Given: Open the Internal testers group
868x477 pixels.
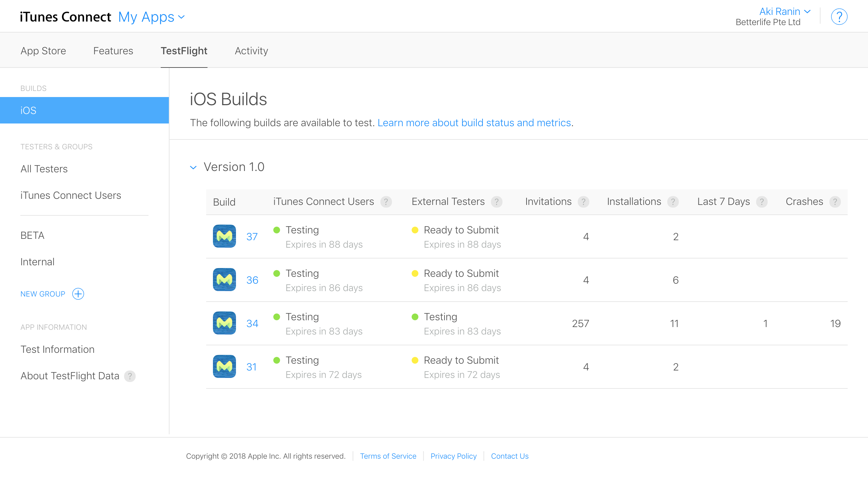Looking at the screenshot, I should coord(37,262).
